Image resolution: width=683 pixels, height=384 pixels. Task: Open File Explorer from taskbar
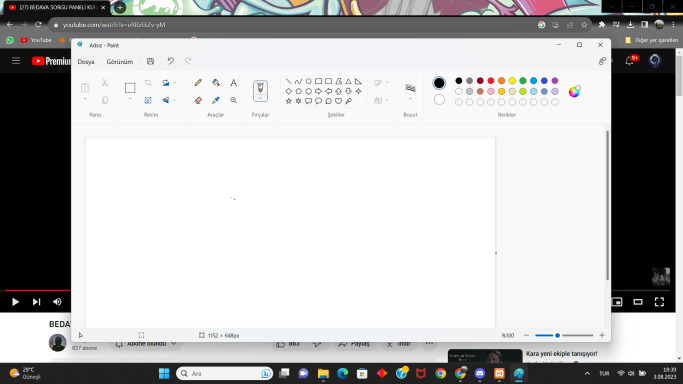(x=323, y=374)
